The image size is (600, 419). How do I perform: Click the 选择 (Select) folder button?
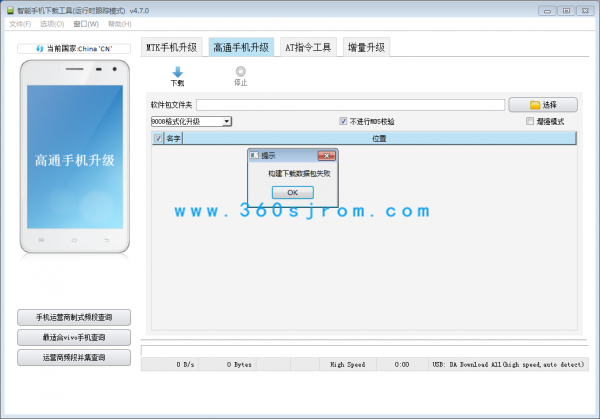tap(543, 105)
